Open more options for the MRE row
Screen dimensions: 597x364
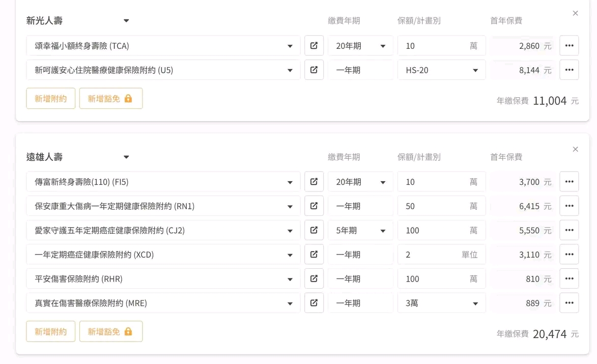(569, 303)
